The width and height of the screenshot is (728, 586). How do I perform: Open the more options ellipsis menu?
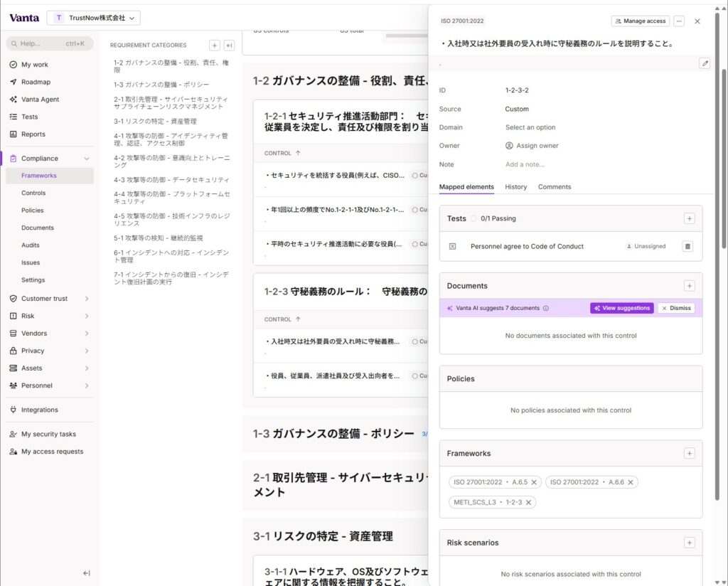pos(679,21)
